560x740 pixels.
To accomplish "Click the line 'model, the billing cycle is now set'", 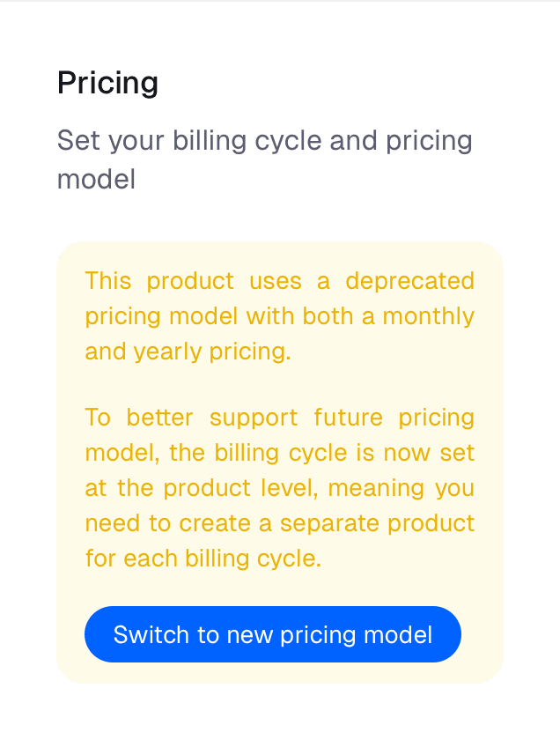I will 279,453.
